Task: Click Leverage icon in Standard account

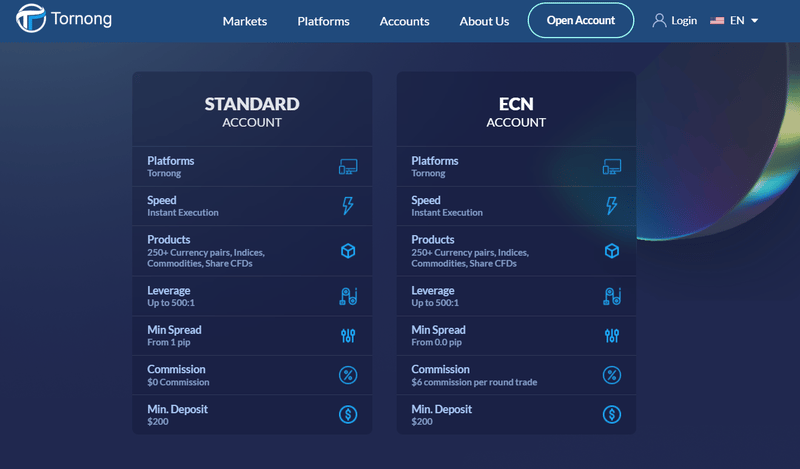Action: click(348, 297)
